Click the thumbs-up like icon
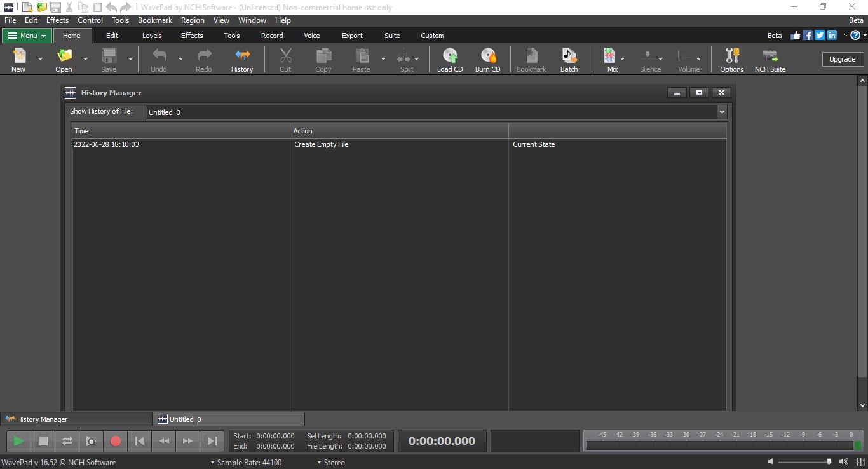 click(x=795, y=36)
